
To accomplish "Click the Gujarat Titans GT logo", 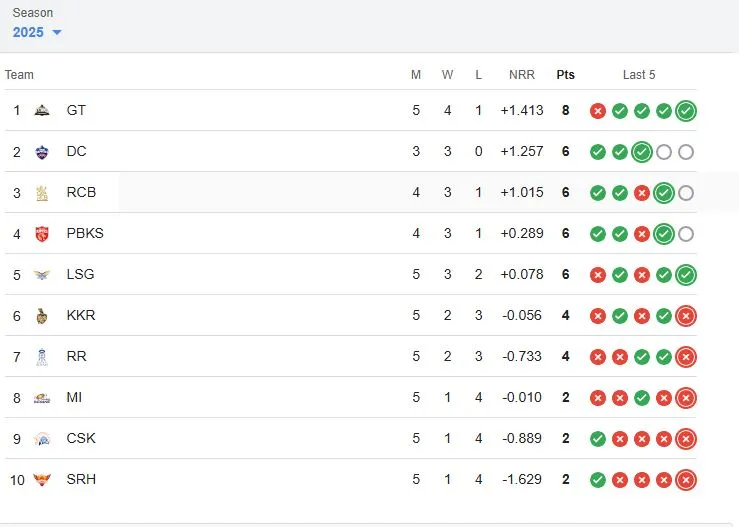I will coord(42,110).
